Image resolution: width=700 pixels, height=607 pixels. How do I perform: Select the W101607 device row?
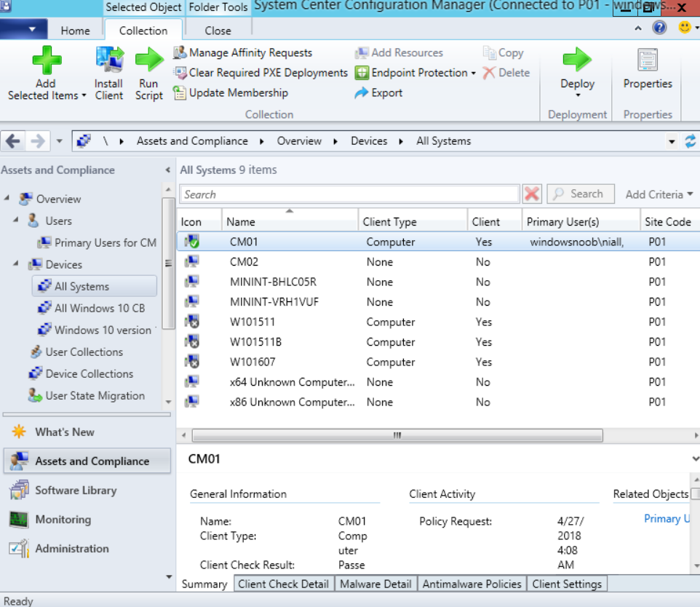tap(438, 362)
